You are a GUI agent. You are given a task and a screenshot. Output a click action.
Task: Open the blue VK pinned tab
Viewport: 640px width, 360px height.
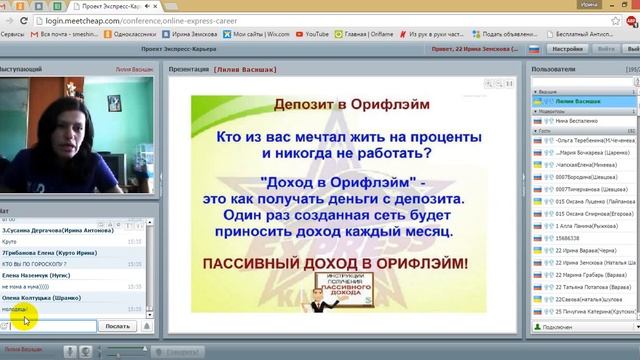[39, 6]
